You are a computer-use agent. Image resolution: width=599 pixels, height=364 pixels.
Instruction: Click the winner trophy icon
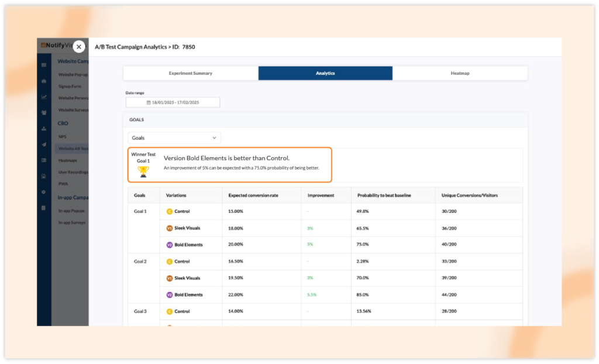point(143,172)
